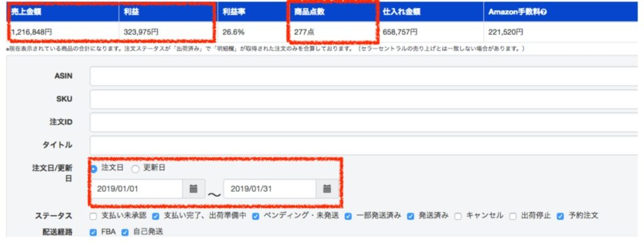Uncheck the FBA delivery route checkbox
This screenshot has width=644, height=243.
tap(93, 232)
